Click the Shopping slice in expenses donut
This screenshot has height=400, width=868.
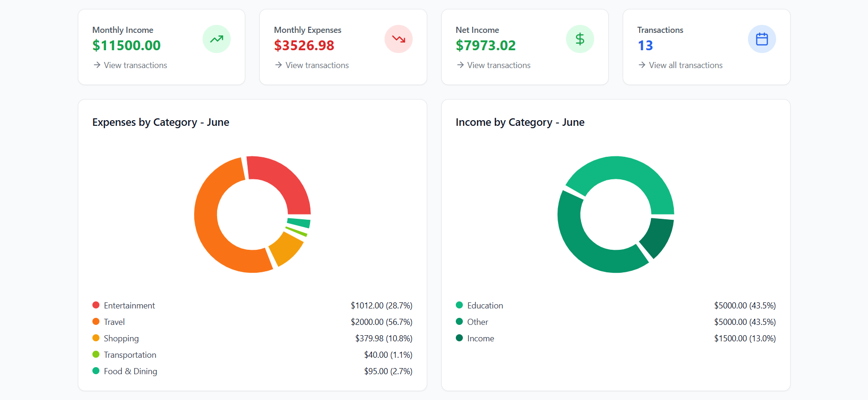tap(287, 247)
